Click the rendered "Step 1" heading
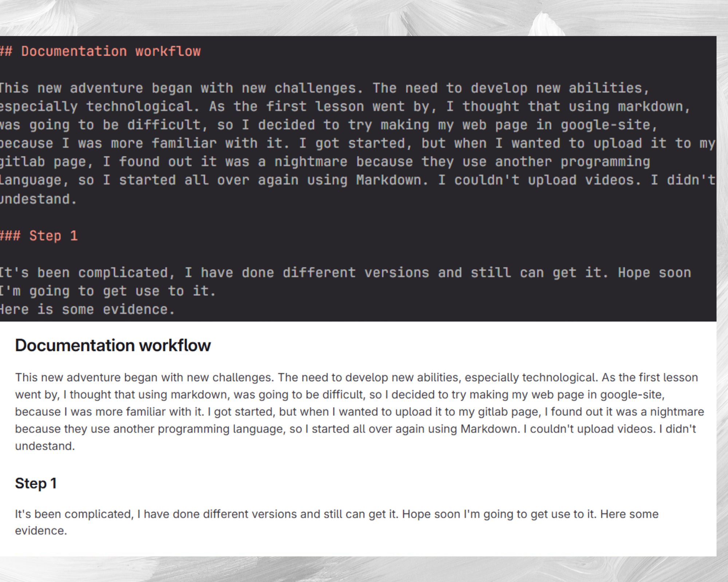728x582 pixels. (36, 483)
